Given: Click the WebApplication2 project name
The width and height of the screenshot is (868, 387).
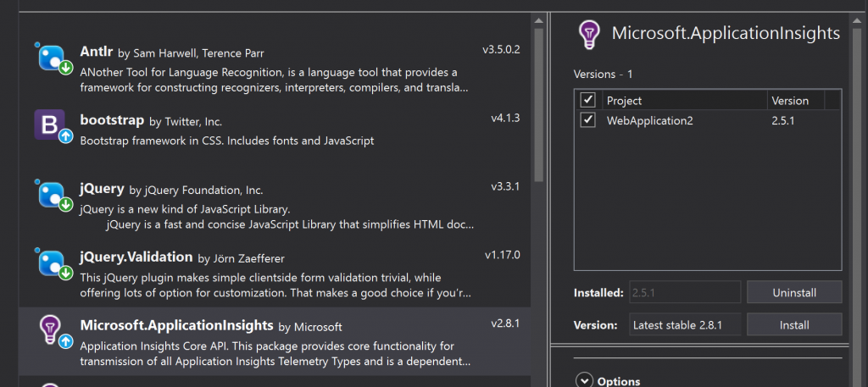Looking at the screenshot, I should [649, 120].
